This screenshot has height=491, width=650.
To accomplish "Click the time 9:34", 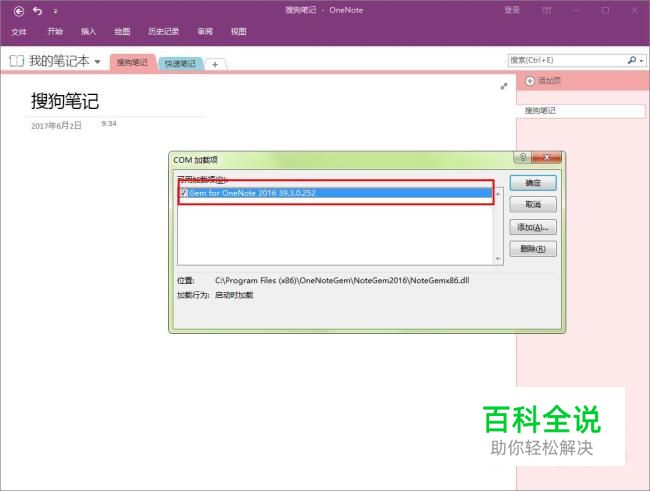I will pos(109,124).
